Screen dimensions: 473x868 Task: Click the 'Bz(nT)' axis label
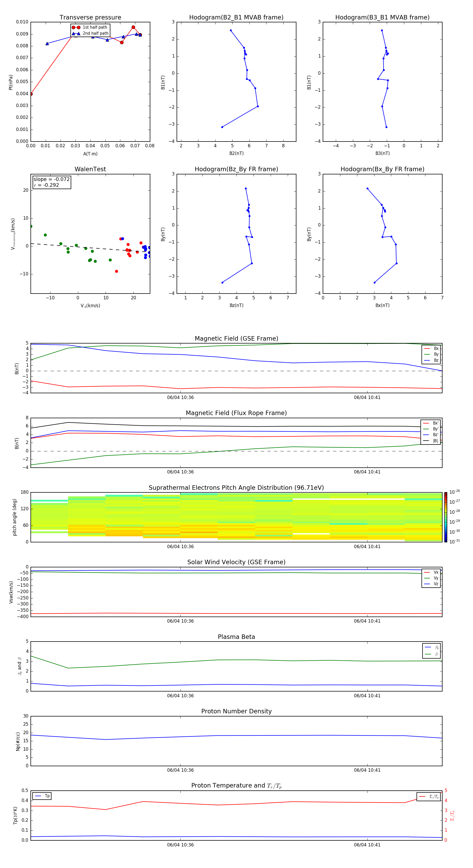(236, 305)
